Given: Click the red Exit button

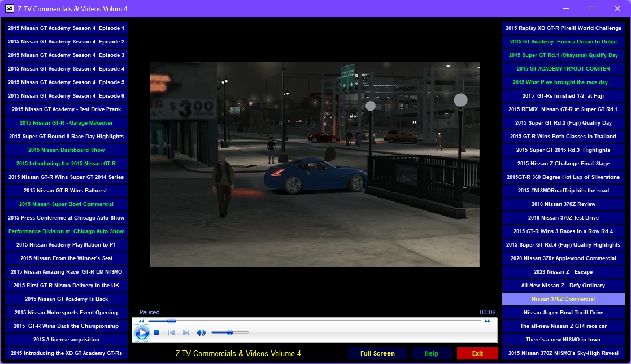Looking at the screenshot, I should [x=477, y=353].
